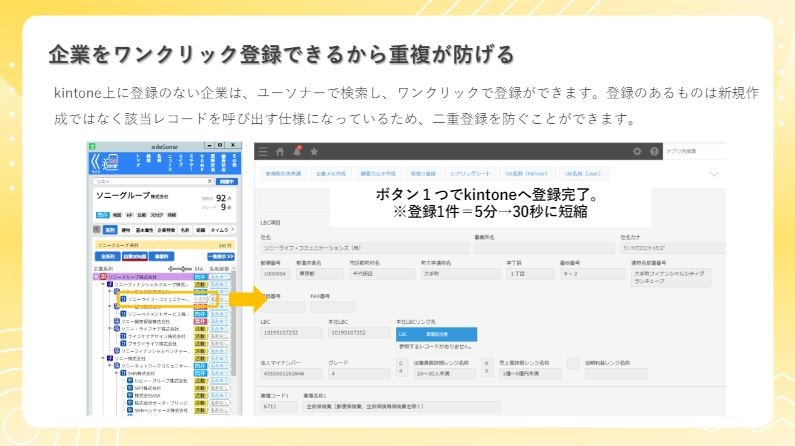Screen dimensions: 795x446
Task: Click the 全系列 filter button
Action: [107, 256]
